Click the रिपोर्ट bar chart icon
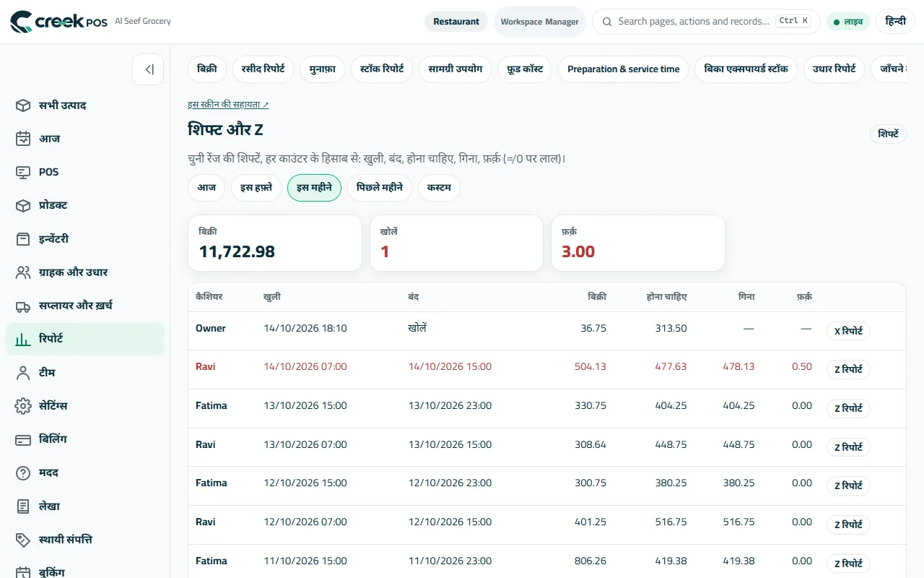 (x=23, y=339)
